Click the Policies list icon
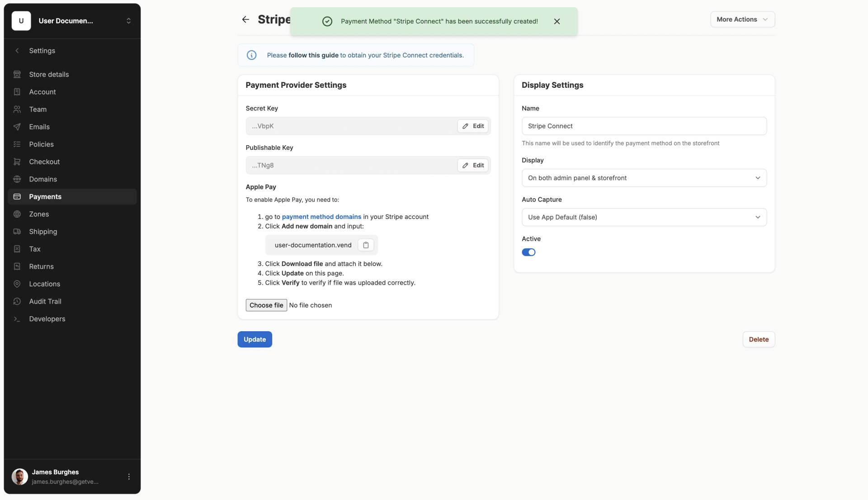The height and width of the screenshot is (500, 868). (x=17, y=144)
